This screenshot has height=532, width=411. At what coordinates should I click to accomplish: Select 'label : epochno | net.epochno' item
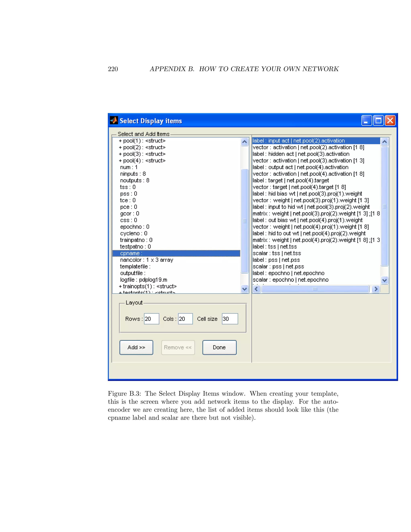tap(316, 273)
